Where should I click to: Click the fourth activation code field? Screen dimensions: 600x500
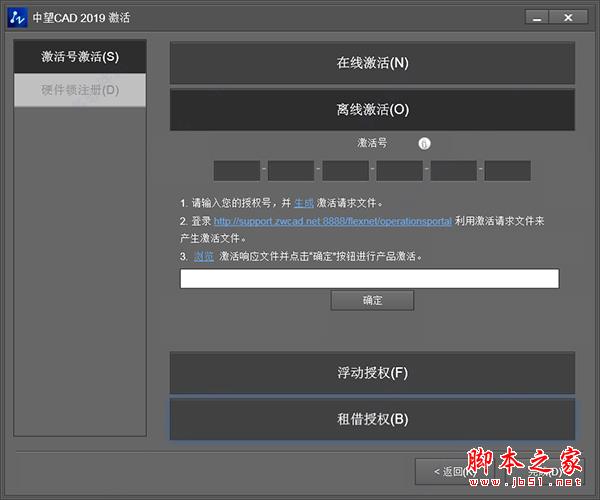(x=399, y=171)
